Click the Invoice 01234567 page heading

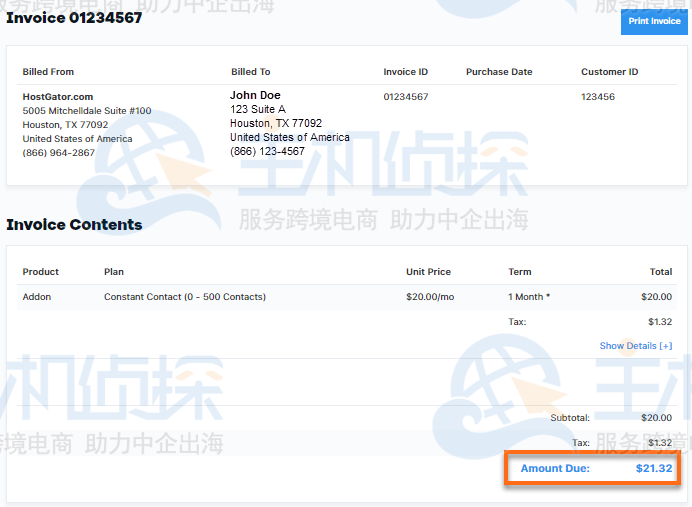pyautogui.click(x=74, y=17)
